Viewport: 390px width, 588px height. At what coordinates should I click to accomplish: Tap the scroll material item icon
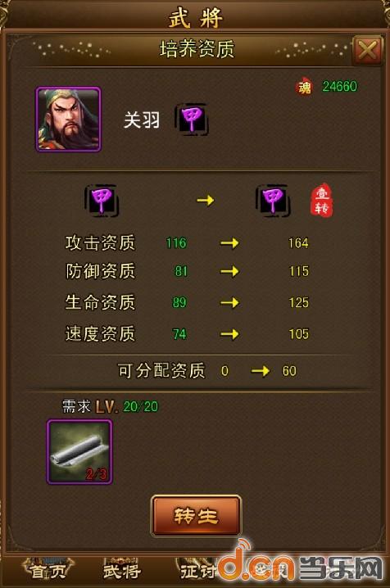(x=79, y=452)
